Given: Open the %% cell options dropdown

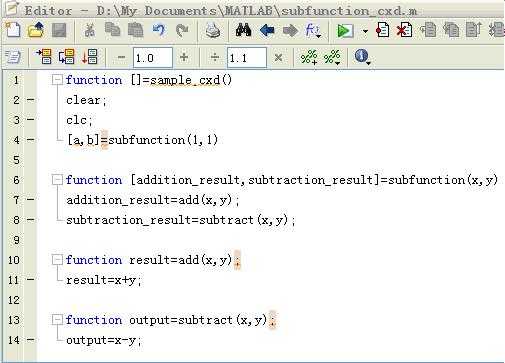Looking at the screenshot, I should point(332,57).
